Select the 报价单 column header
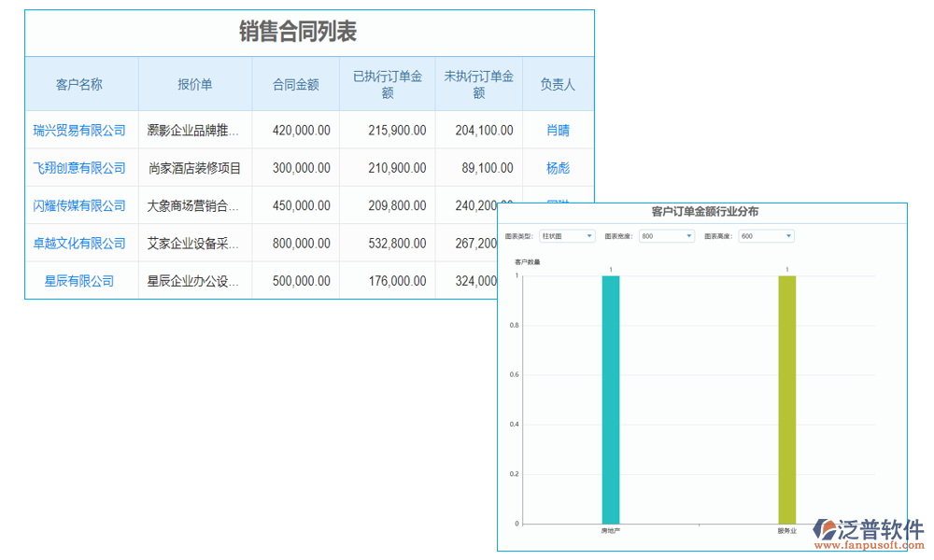The width and height of the screenshot is (934, 560). tap(194, 83)
